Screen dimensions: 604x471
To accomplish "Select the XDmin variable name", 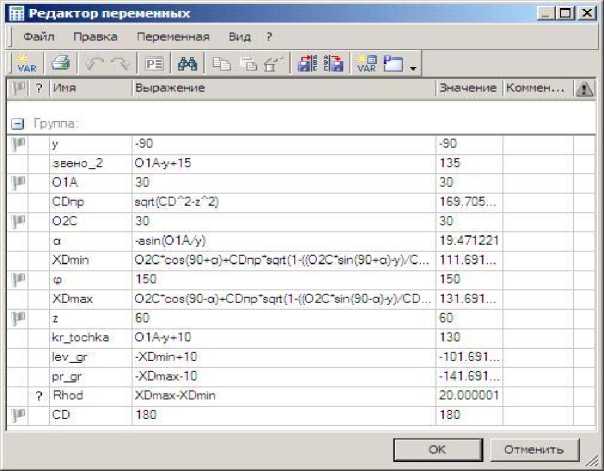I will click(70, 260).
